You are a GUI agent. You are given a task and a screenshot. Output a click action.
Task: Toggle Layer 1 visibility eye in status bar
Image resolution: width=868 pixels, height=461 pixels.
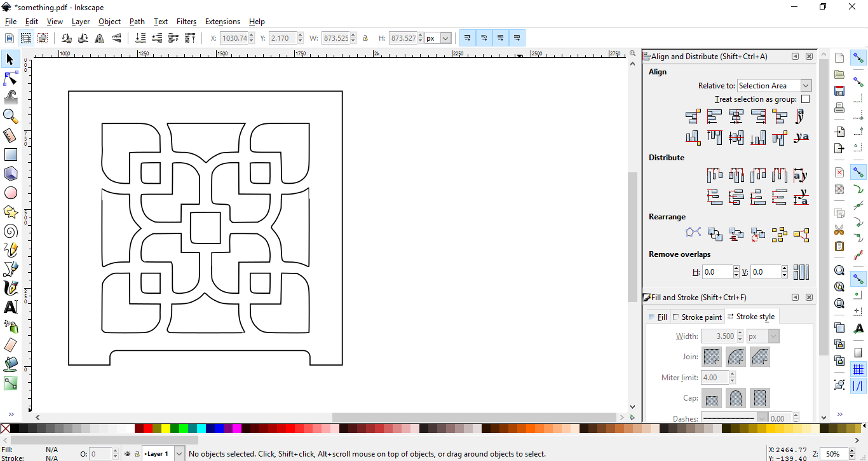(x=128, y=454)
